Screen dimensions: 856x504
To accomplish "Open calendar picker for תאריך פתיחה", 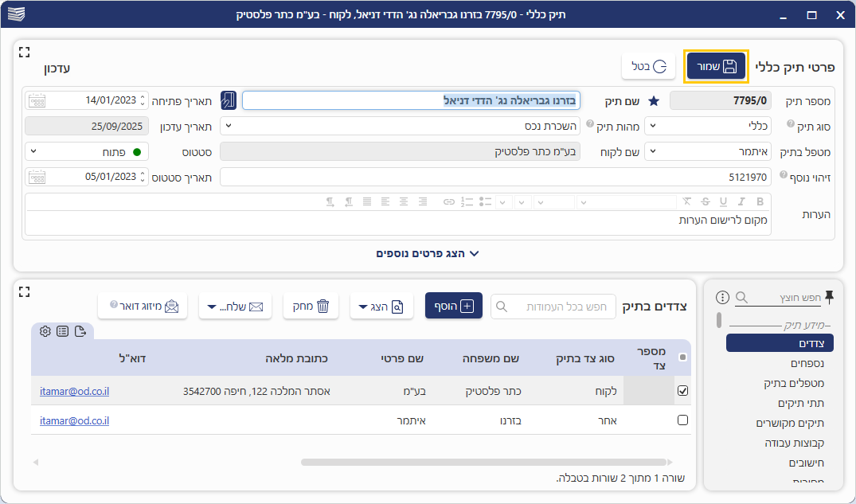I will tap(36, 100).
